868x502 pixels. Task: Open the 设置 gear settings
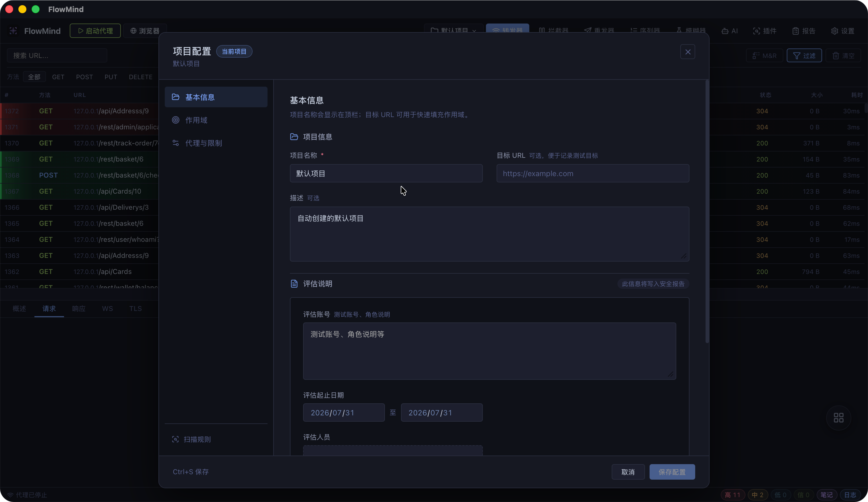(x=842, y=31)
